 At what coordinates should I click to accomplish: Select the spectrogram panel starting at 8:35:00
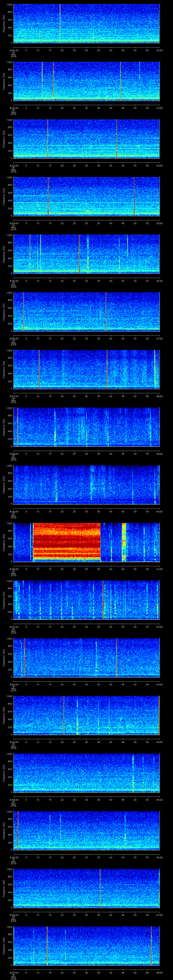pos(86,254)
